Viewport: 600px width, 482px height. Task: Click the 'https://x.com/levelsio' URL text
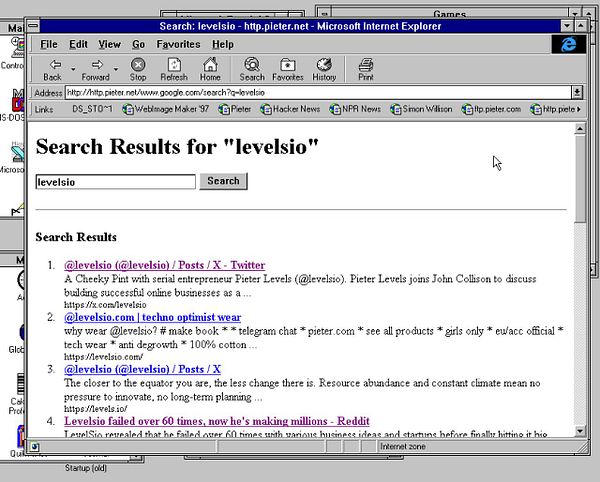(x=105, y=305)
